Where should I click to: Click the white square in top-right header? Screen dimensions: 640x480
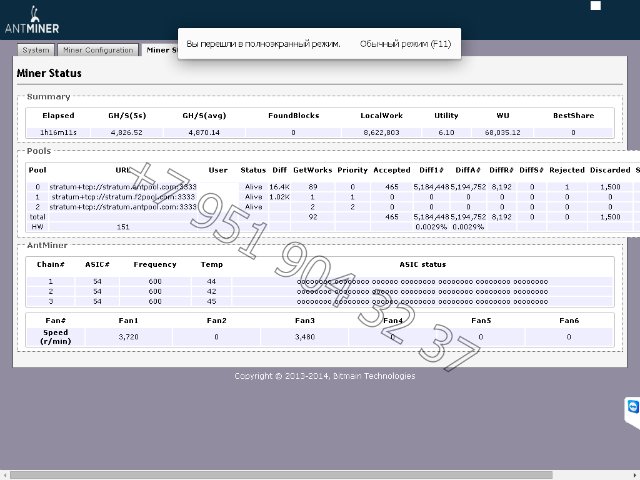tap(596, 6)
